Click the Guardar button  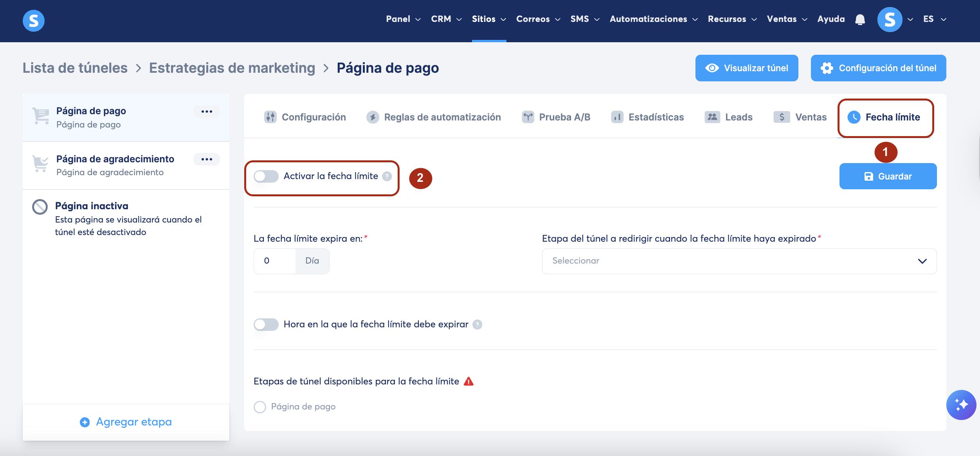[888, 176]
